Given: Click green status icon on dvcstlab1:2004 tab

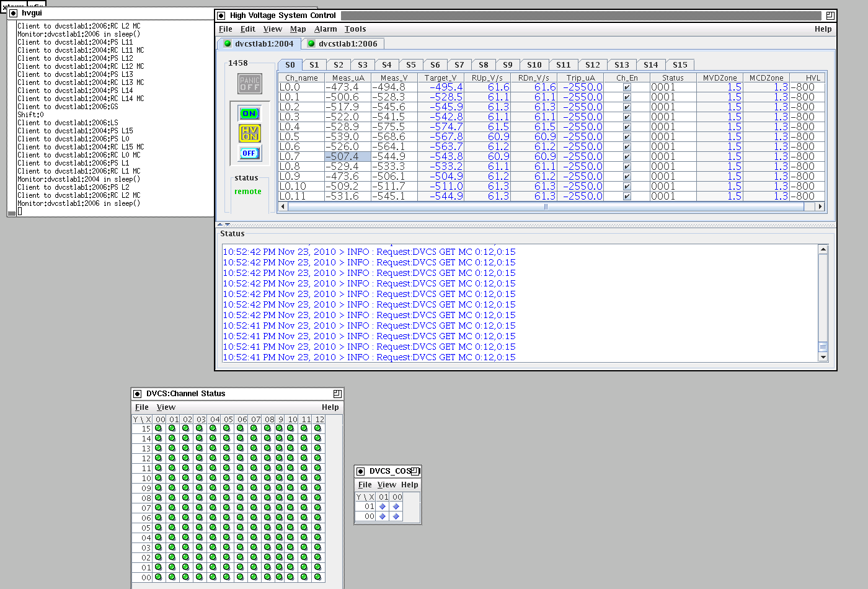Looking at the screenshot, I should 228,43.
